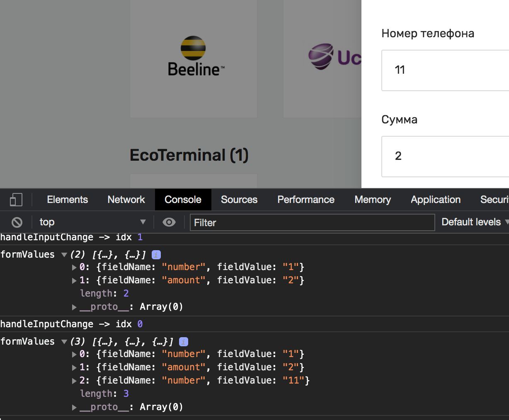Click "length: 2" property row
509x420 pixels.
click(104, 294)
